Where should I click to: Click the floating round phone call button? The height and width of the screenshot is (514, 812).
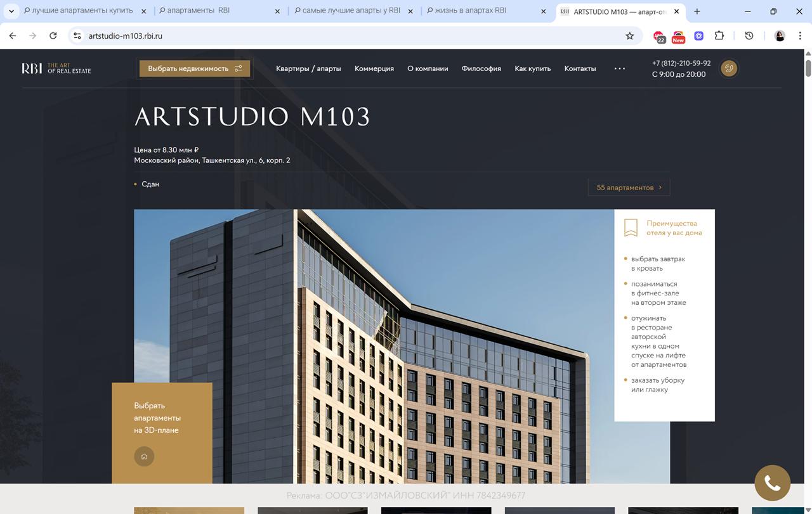pyautogui.click(x=772, y=483)
